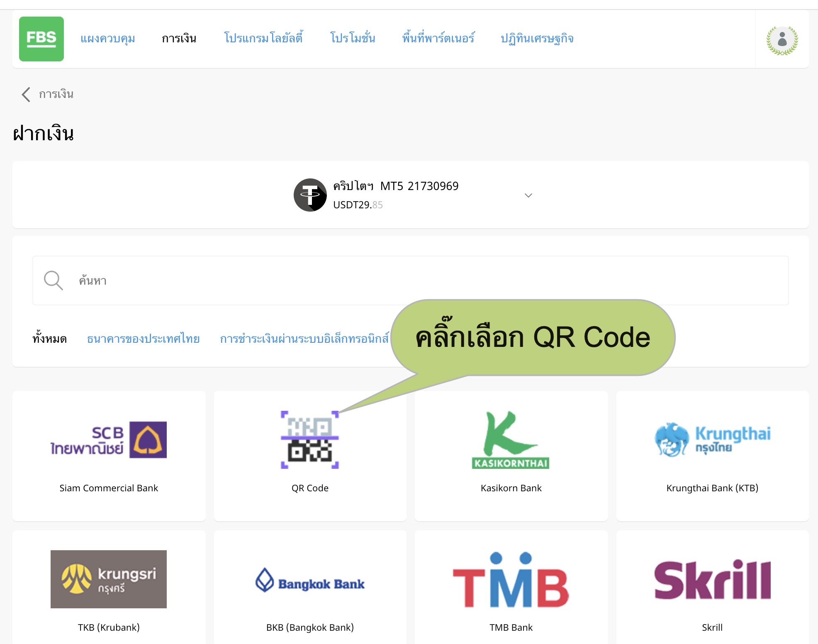This screenshot has height=644, width=818.
Task: Click the Krungthai Bank (KTB) label
Action: coord(712,488)
